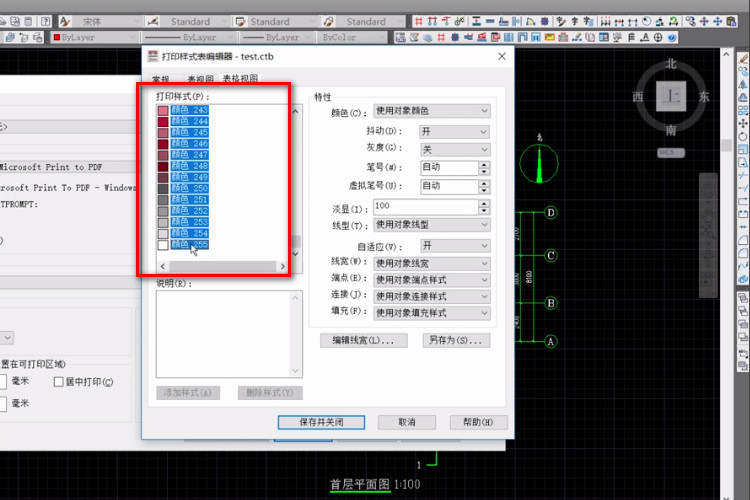Click the 取消 button
Screen dimensions: 750x500
[407, 422]
